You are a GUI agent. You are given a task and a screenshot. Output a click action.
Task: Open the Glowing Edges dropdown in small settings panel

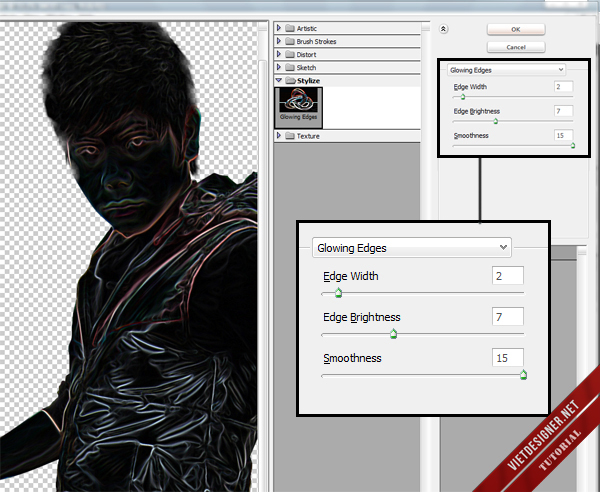[506, 70]
